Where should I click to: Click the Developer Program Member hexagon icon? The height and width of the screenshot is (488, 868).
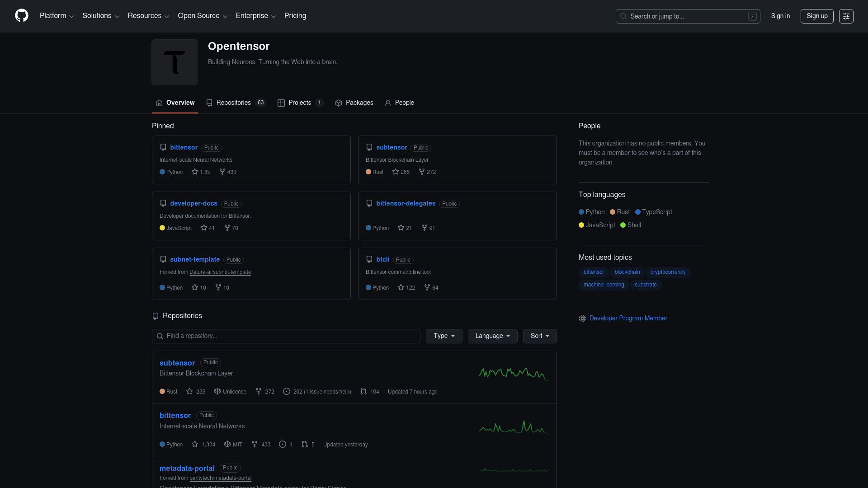pos(582,319)
